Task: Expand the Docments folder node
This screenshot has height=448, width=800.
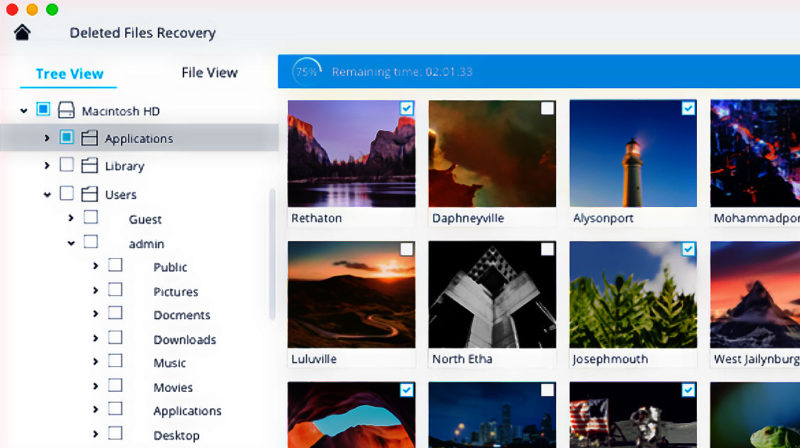Action: click(x=95, y=314)
